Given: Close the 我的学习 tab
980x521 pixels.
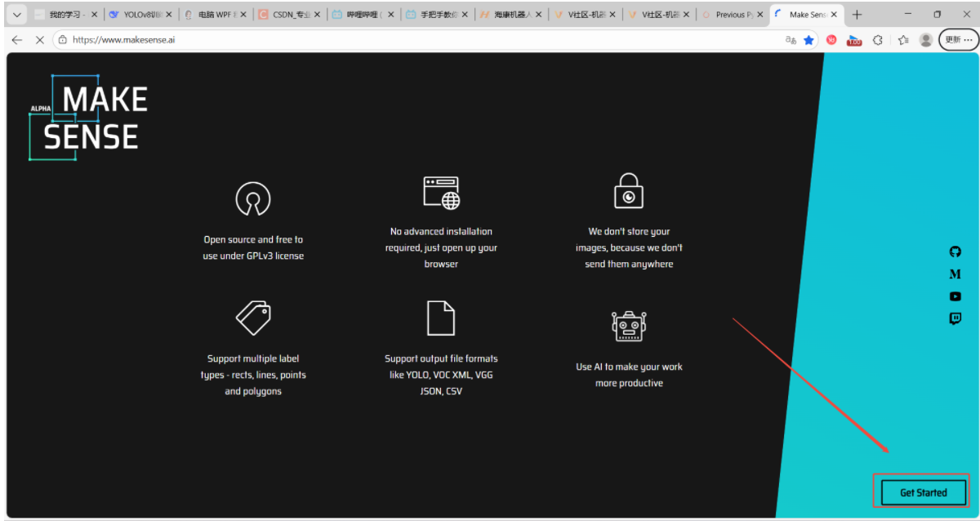Looking at the screenshot, I should (x=95, y=15).
